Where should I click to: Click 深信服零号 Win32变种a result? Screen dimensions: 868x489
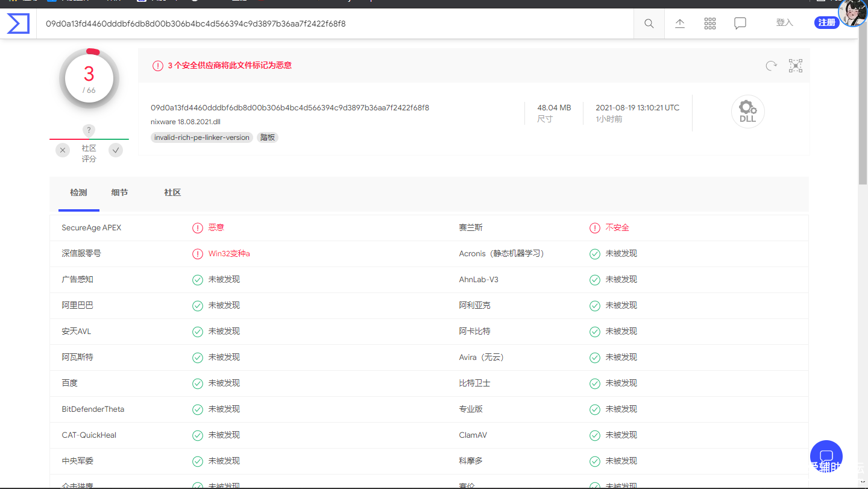coord(229,254)
